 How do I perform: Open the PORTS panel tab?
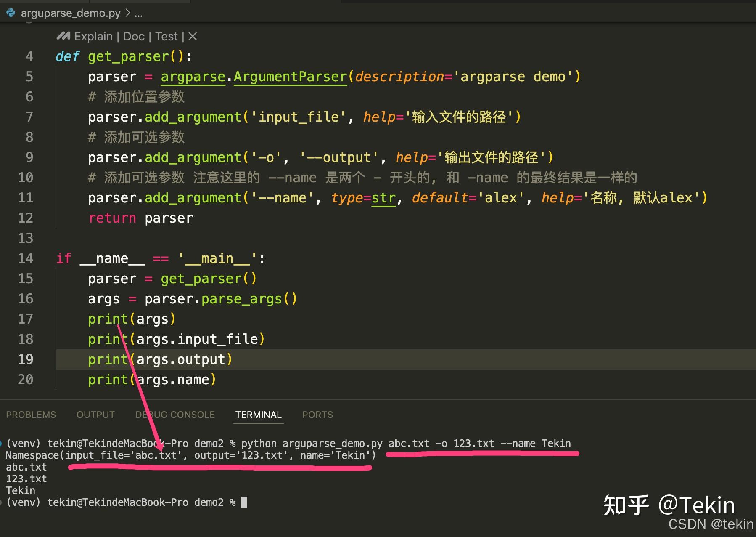(x=317, y=415)
